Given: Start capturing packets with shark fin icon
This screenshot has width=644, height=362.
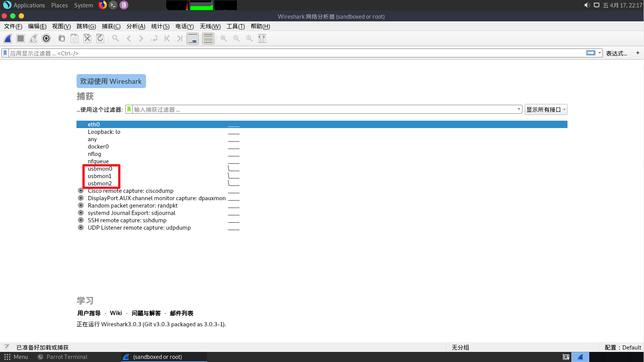Looking at the screenshot, I should 8,38.
